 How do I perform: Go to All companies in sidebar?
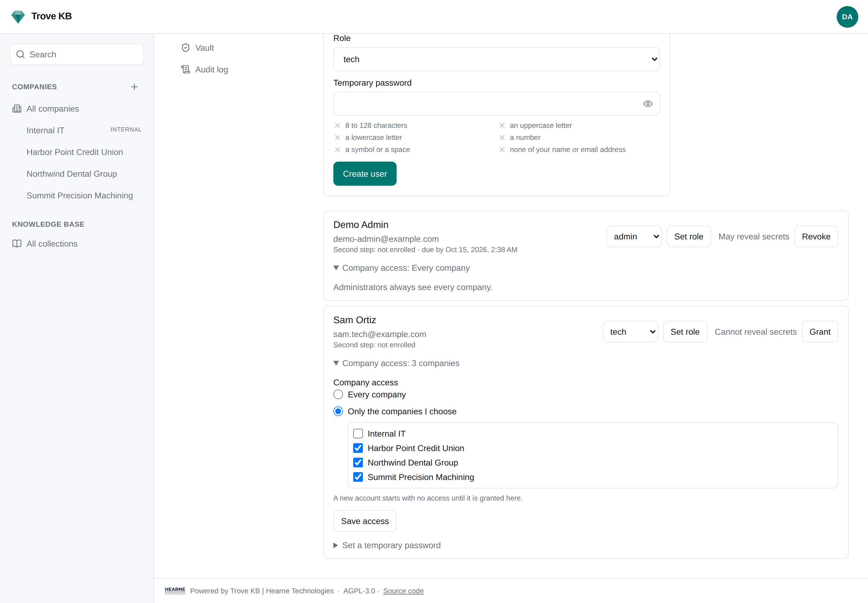[x=52, y=109]
